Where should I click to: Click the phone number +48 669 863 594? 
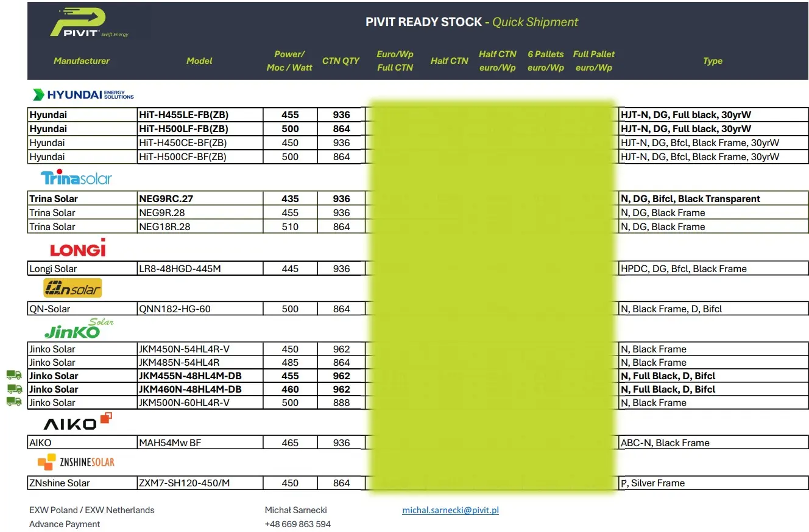(x=298, y=524)
